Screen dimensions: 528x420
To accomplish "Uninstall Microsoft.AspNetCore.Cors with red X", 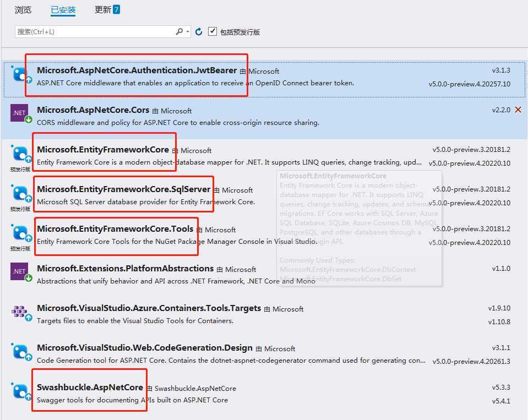I will 518,110.
